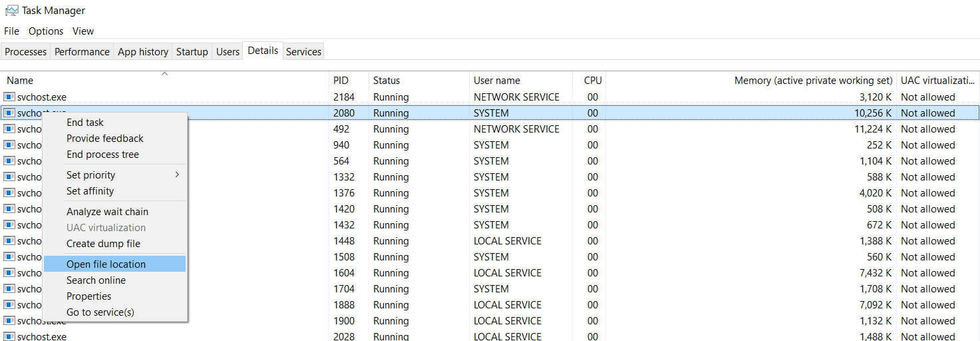Sort by the Name column header

click(x=164, y=80)
